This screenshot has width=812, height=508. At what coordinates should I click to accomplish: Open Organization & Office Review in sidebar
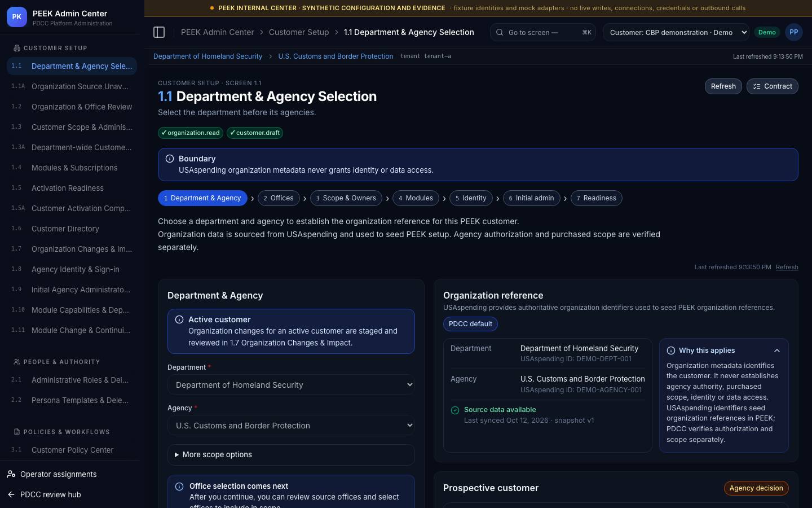tap(72, 107)
